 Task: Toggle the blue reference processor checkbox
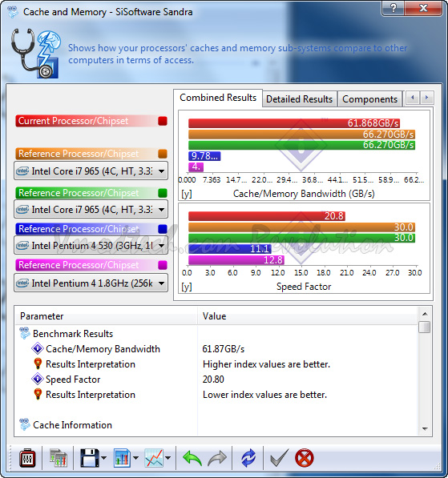click(x=163, y=229)
